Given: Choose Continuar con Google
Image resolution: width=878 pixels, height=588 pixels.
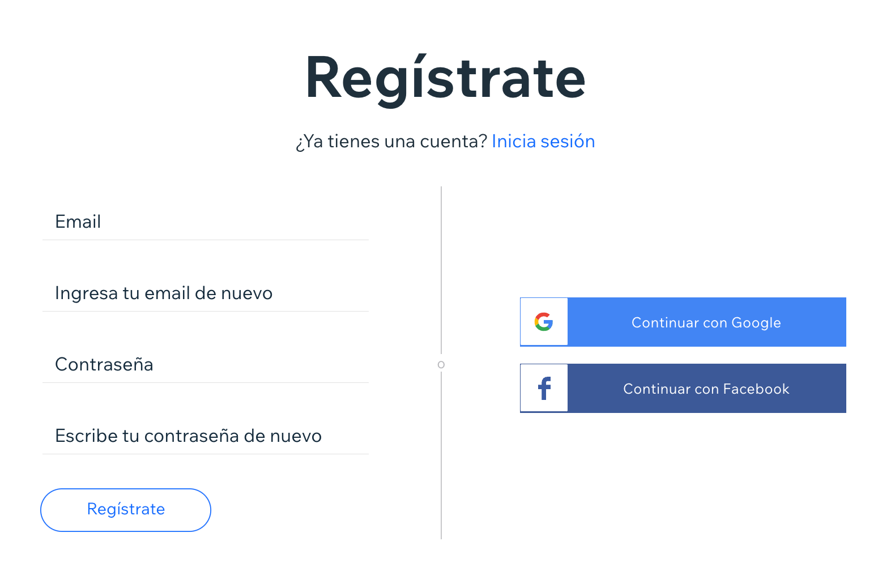Looking at the screenshot, I should [x=683, y=322].
